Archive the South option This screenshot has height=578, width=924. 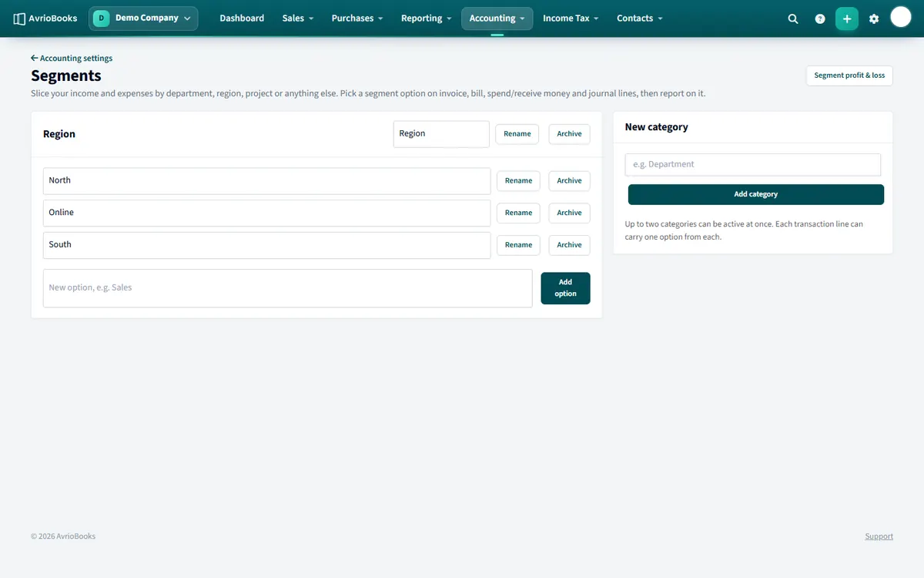pos(570,245)
